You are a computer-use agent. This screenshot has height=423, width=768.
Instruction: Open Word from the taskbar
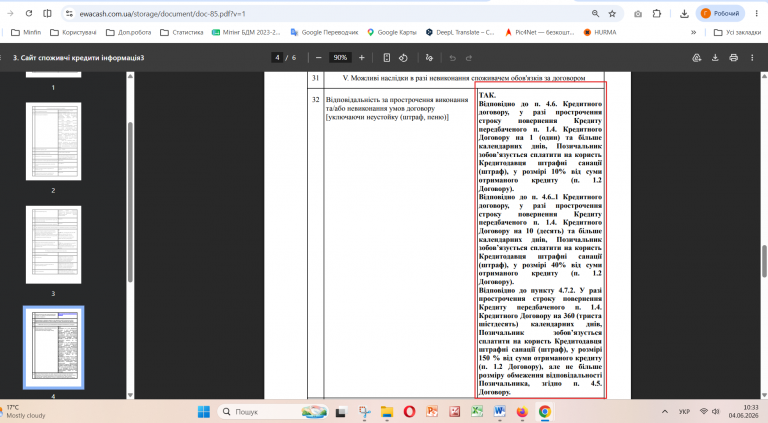(x=500, y=412)
